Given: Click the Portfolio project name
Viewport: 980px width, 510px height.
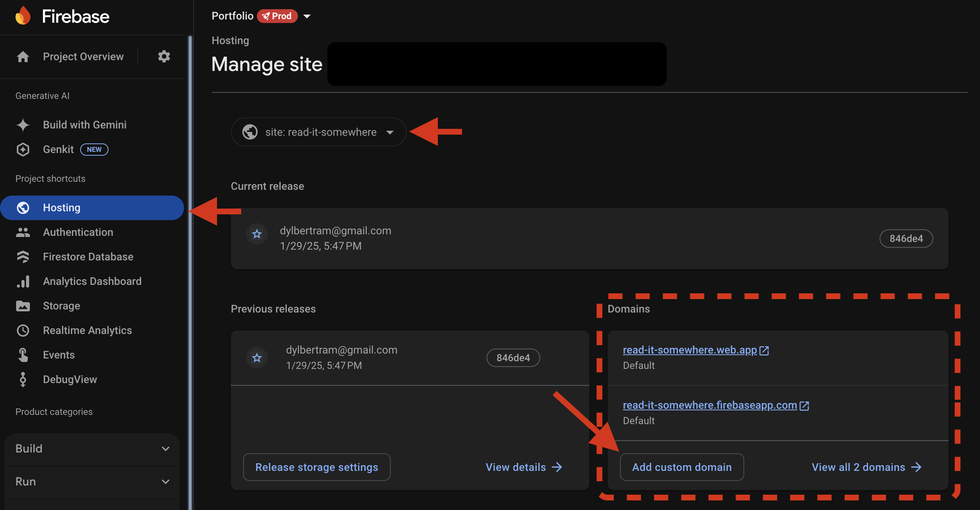Looking at the screenshot, I should pyautogui.click(x=232, y=16).
